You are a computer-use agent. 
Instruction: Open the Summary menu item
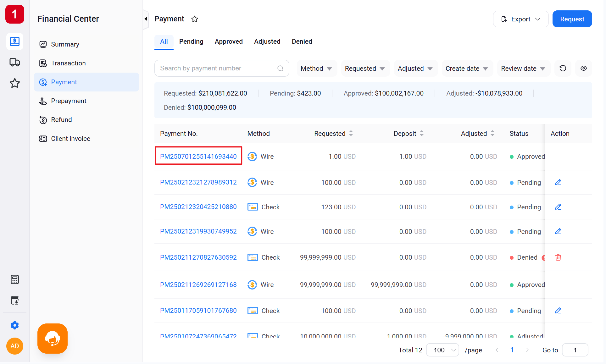[x=86, y=44]
